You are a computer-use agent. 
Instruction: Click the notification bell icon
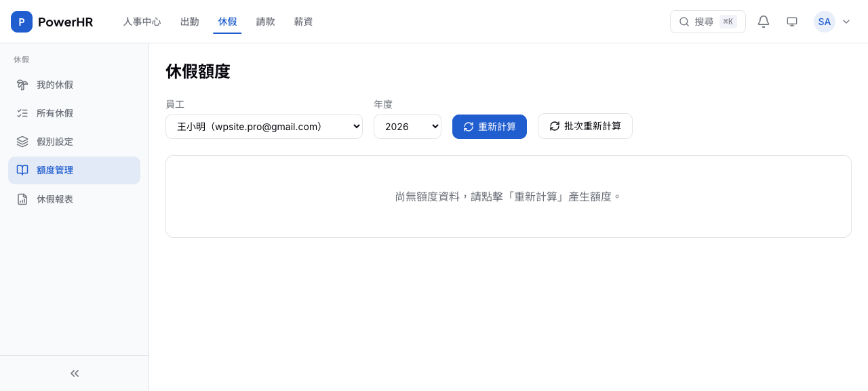coord(763,22)
